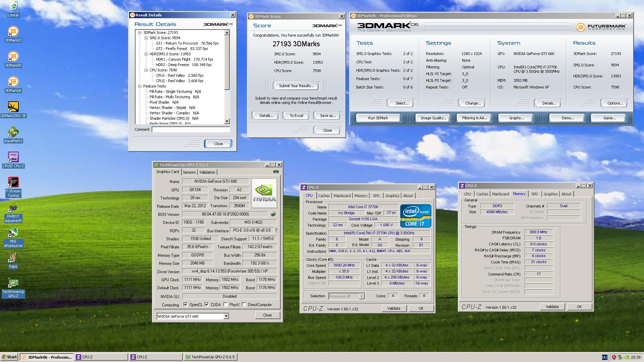Open the 3DMark05 desktop shortcut
The image size is (644, 362).
point(13,59)
